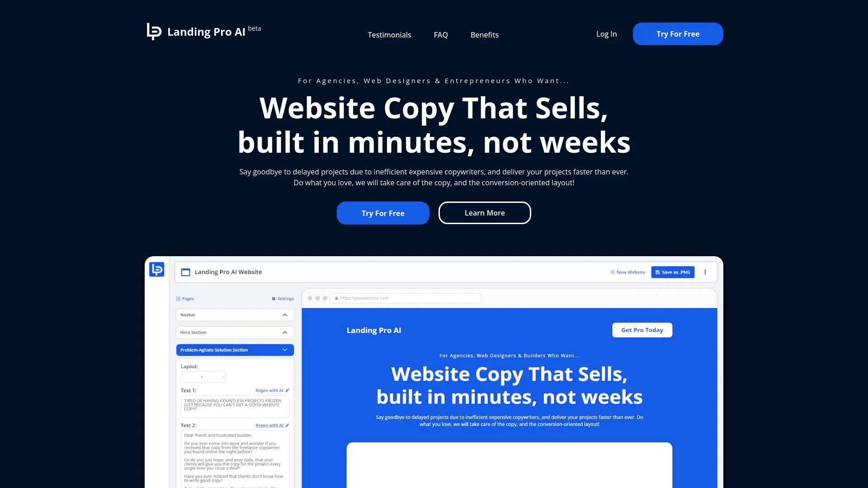868x488 pixels.
Task: Click the Regen with AI link for Text 2
Action: pos(269,425)
